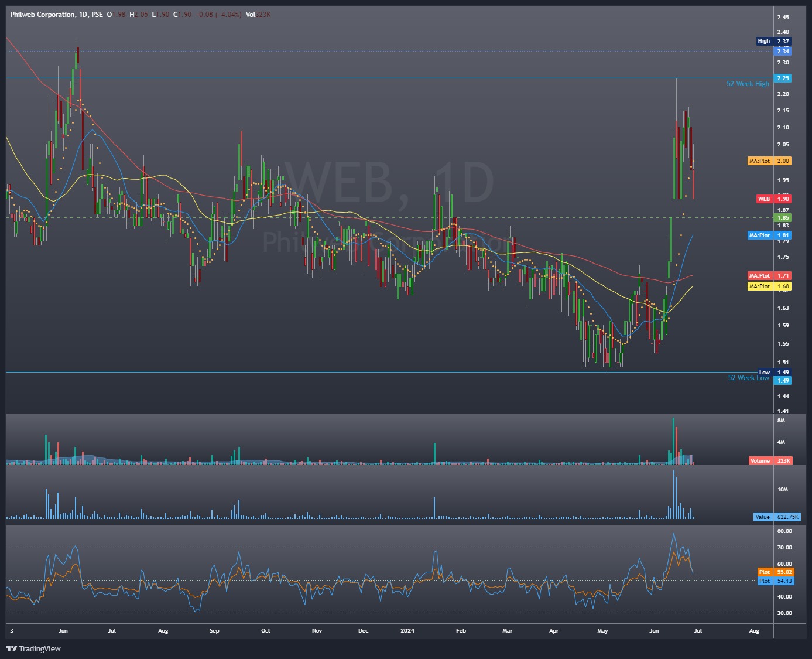
Task: Click the Sep marker on time axis
Action: click(214, 631)
